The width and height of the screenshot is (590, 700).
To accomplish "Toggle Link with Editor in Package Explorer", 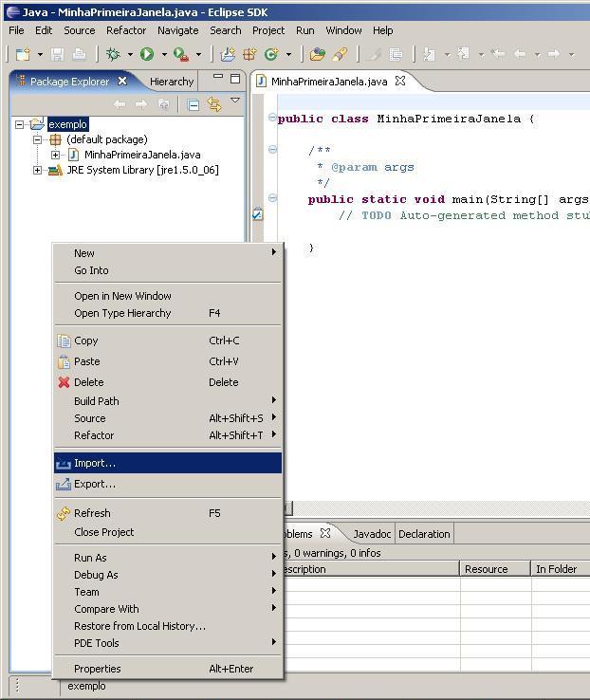I will click(x=214, y=105).
